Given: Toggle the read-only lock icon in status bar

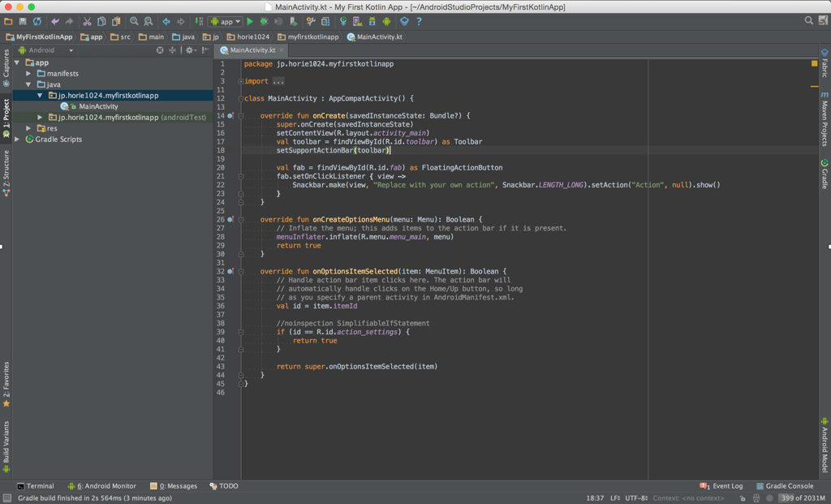Looking at the screenshot, I should (x=741, y=498).
